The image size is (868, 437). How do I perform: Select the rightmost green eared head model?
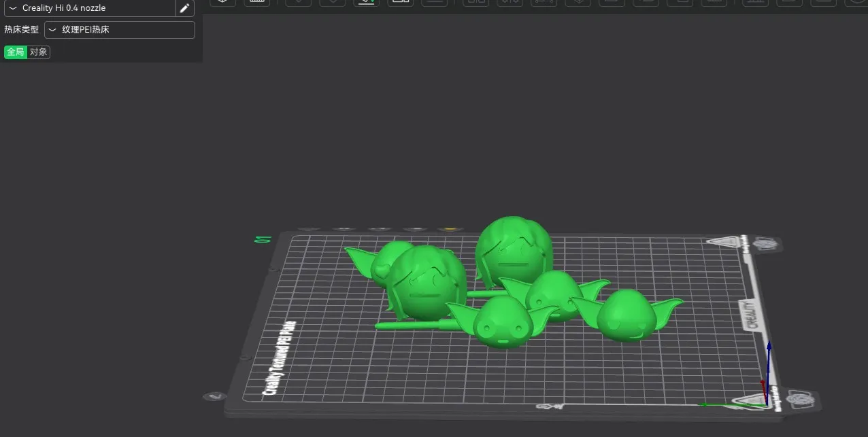(x=628, y=315)
